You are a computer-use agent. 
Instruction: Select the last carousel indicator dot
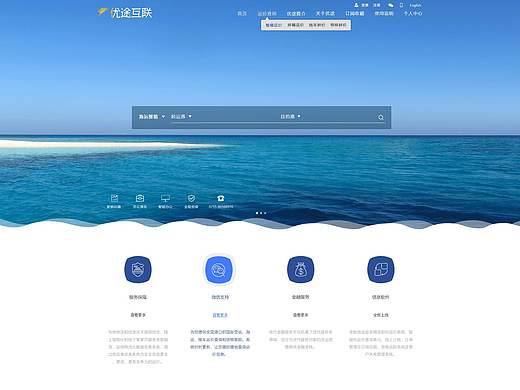click(265, 213)
